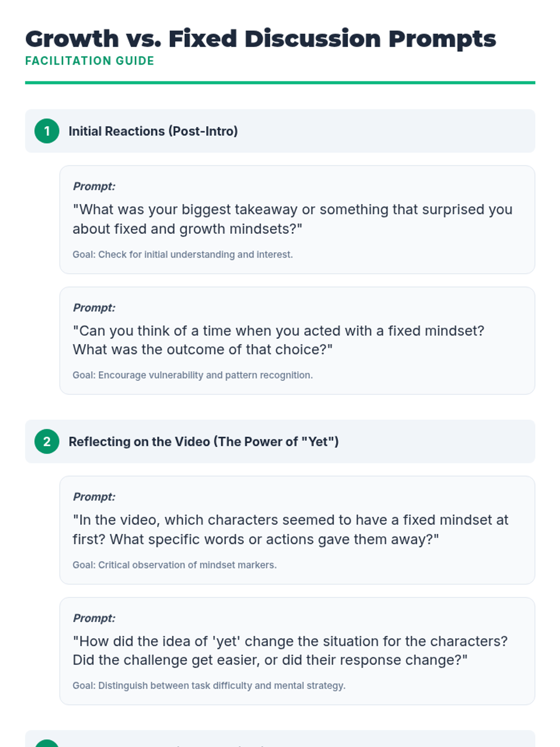Click the FACILITATION GUIDE subtitle
Image resolution: width=560 pixels, height=747 pixels.
coord(90,61)
